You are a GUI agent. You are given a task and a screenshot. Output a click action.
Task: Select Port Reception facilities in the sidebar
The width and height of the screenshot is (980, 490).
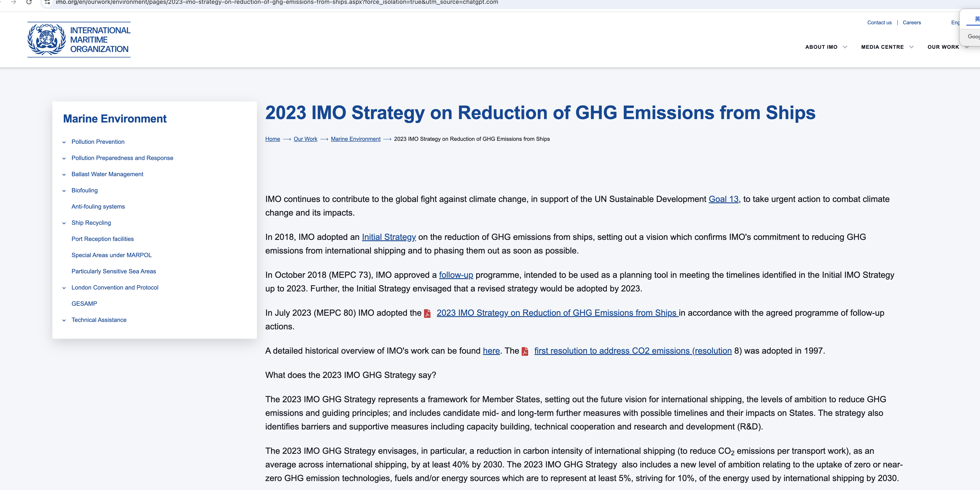point(103,239)
